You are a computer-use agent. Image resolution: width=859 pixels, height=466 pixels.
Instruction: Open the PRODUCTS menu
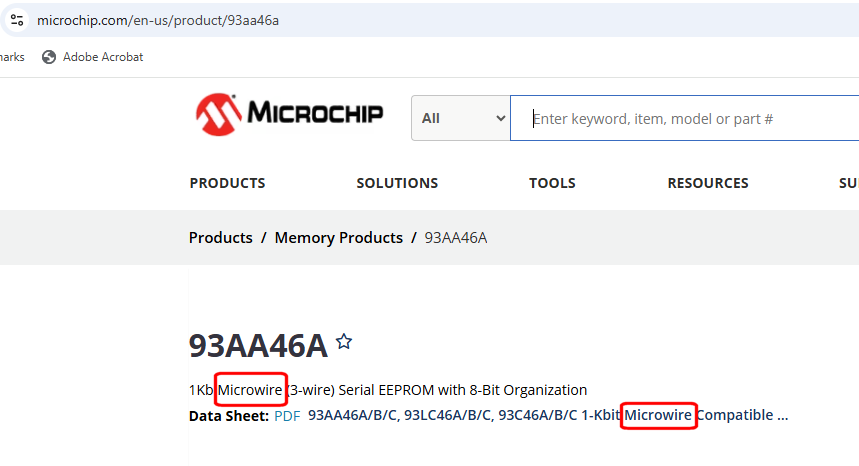coord(227,183)
